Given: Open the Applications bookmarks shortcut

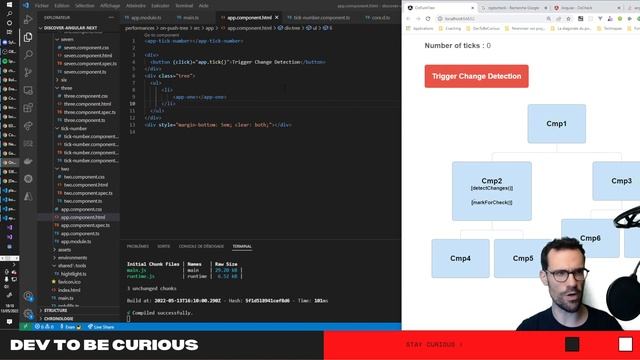Looking at the screenshot, I should pyautogui.click(x=420, y=29).
